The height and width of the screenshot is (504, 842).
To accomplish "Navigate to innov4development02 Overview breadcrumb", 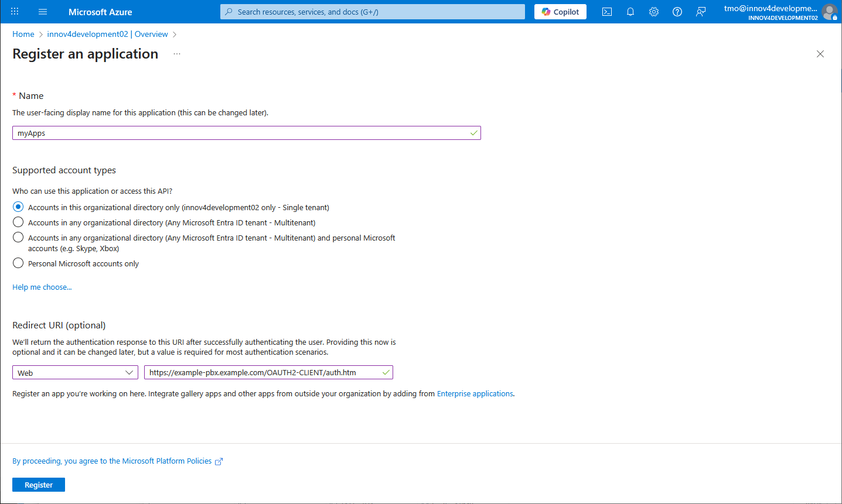I will (107, 34).
